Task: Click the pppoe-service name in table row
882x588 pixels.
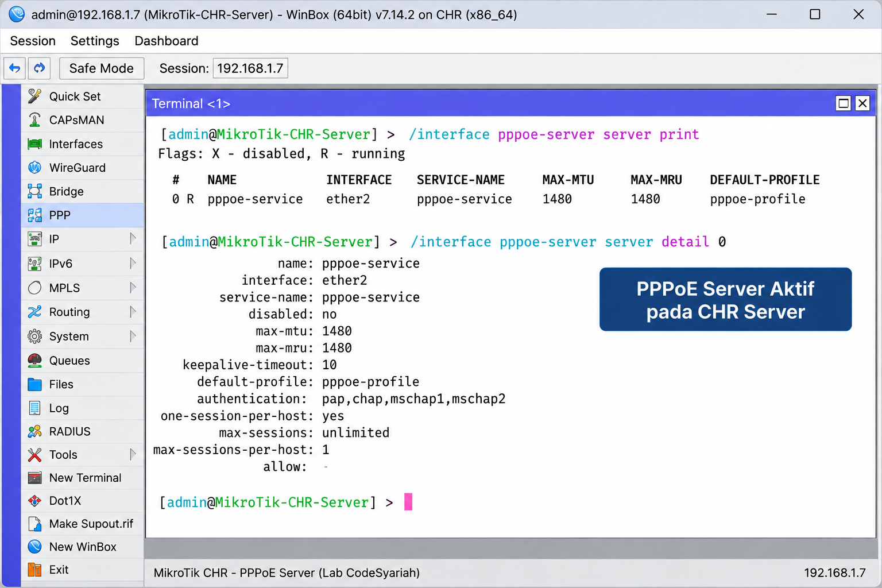Action: (x=255, y=199)
